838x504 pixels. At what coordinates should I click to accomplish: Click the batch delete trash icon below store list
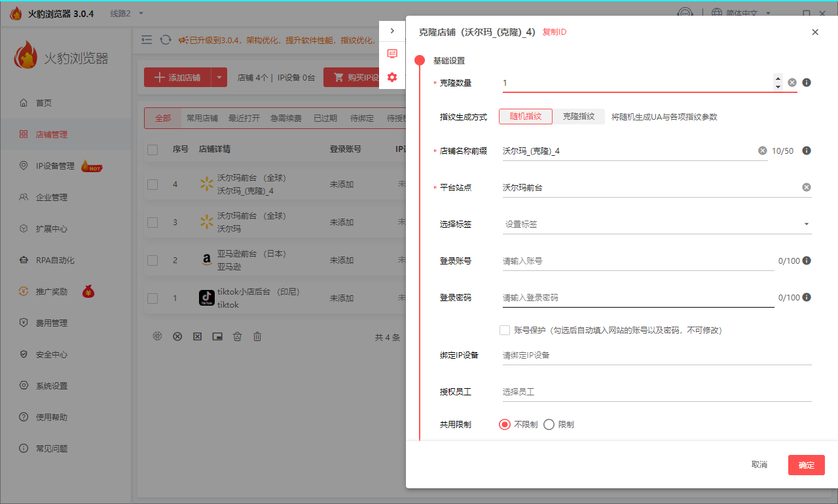click(257, 336)
